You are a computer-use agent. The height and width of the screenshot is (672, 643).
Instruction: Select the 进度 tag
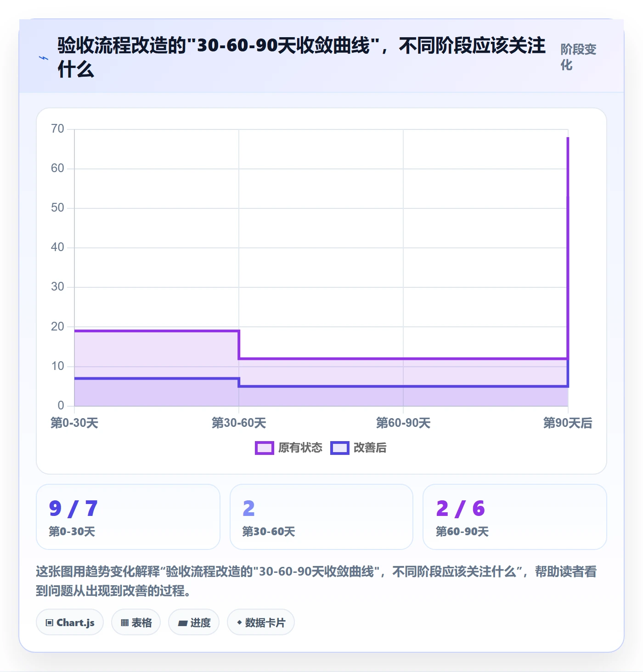tap(194, 622)
